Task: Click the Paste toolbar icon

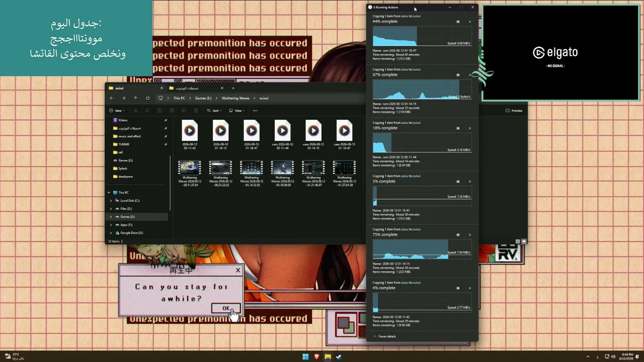Action: click(x=159, y=111)
